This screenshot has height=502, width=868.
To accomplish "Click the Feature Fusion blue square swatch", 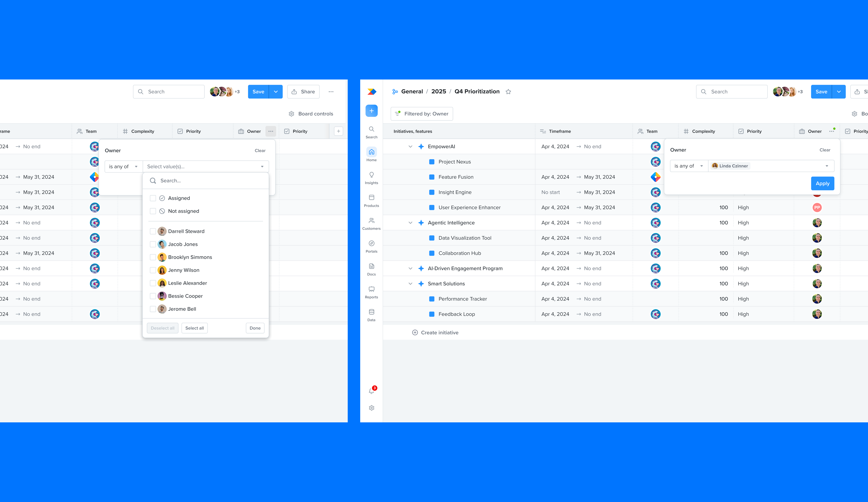I will click(432, 177).
